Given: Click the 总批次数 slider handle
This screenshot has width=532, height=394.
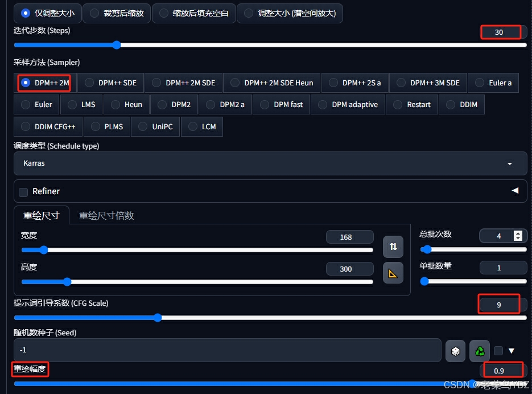Looking at the screenshot, I should 427,249.
